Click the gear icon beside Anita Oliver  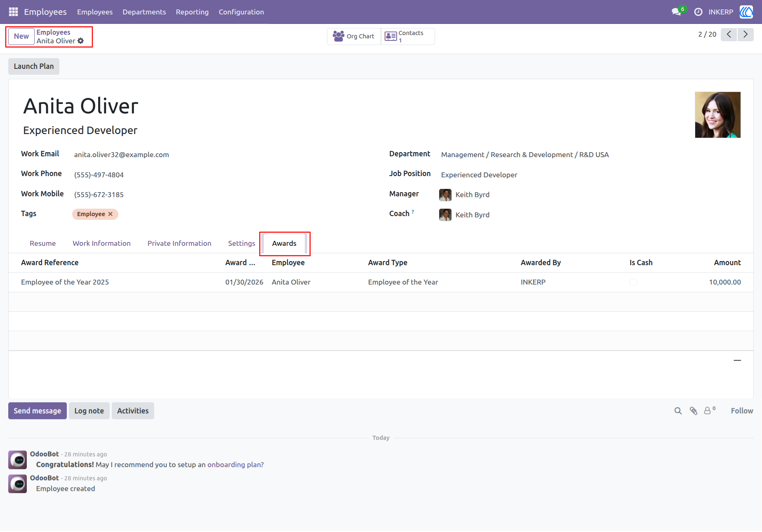tap(81, 41)
